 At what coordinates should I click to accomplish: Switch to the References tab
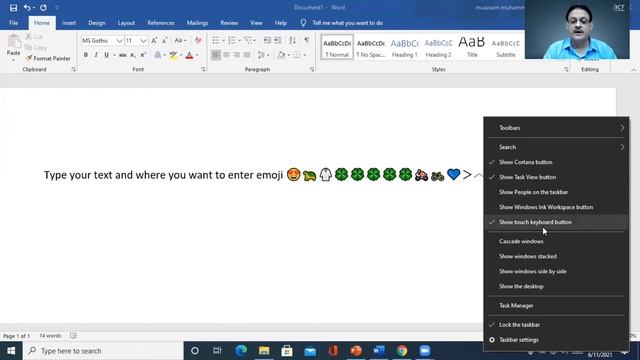(161, 23)
